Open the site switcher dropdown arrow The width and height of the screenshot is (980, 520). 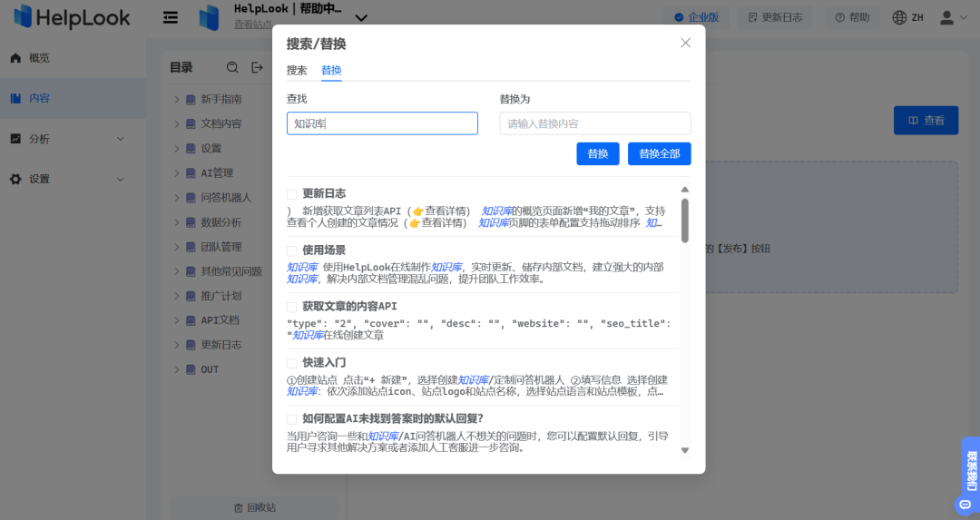pyautogui.click(x=361, y=18)
